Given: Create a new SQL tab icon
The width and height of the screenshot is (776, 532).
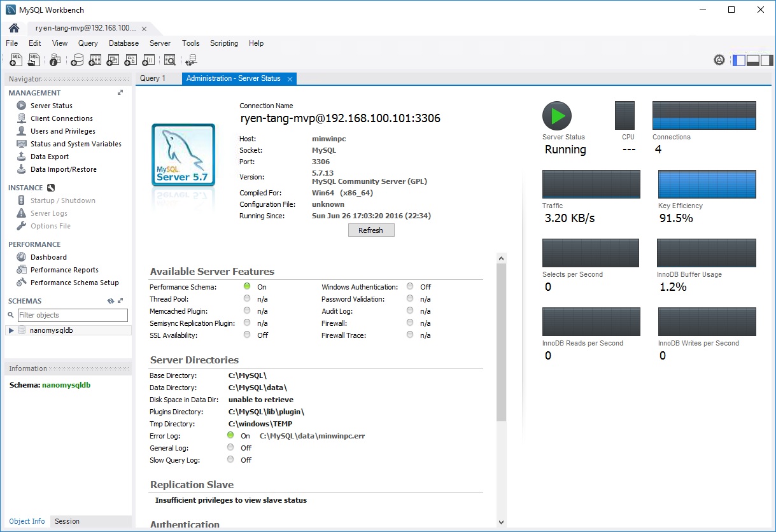Looking at the screenshot, I should click(17, 60).
